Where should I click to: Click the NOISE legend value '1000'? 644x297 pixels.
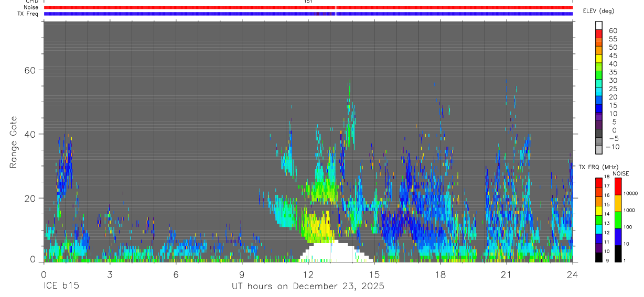point(630,210)
